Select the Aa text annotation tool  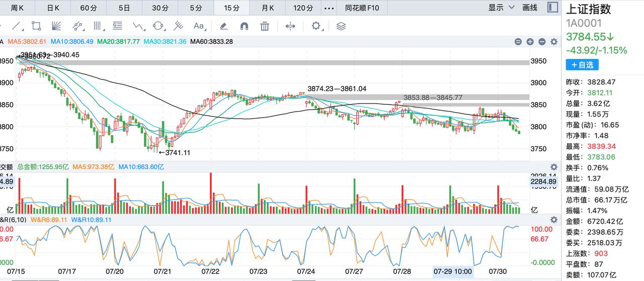coord(199,26)
